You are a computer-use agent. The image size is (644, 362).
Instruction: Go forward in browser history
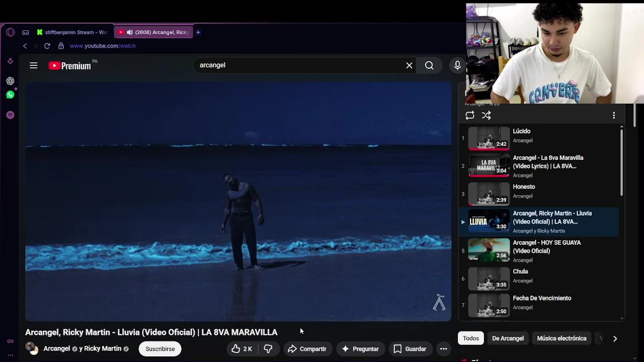36,46
